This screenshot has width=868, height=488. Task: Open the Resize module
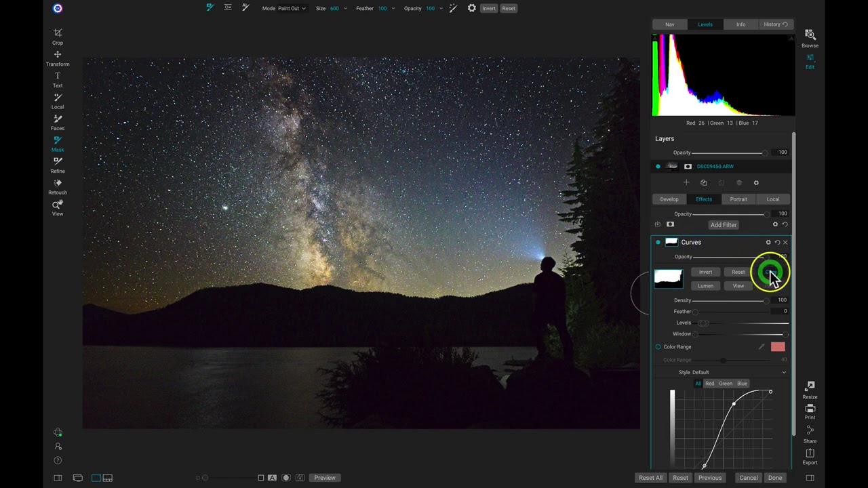[810, 390]
